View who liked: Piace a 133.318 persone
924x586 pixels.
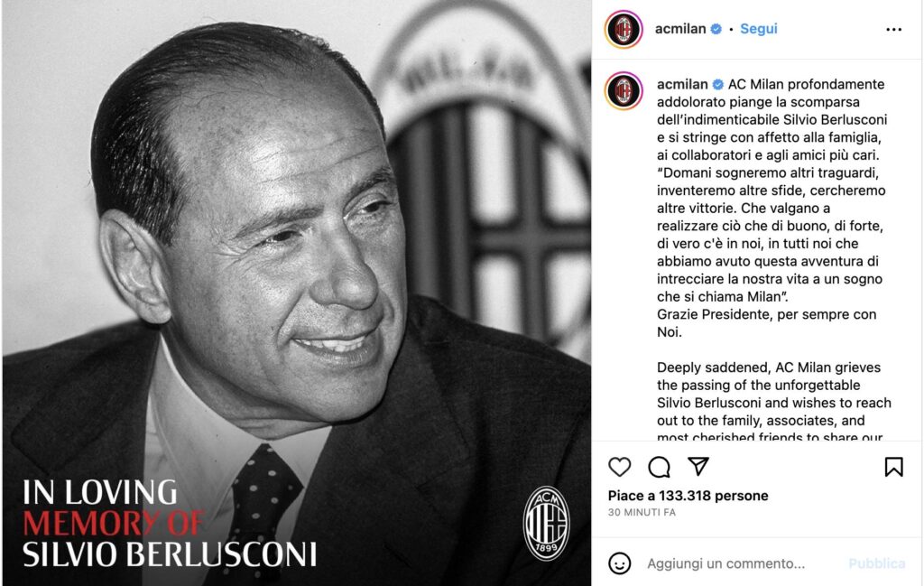(x=688, y=496)
